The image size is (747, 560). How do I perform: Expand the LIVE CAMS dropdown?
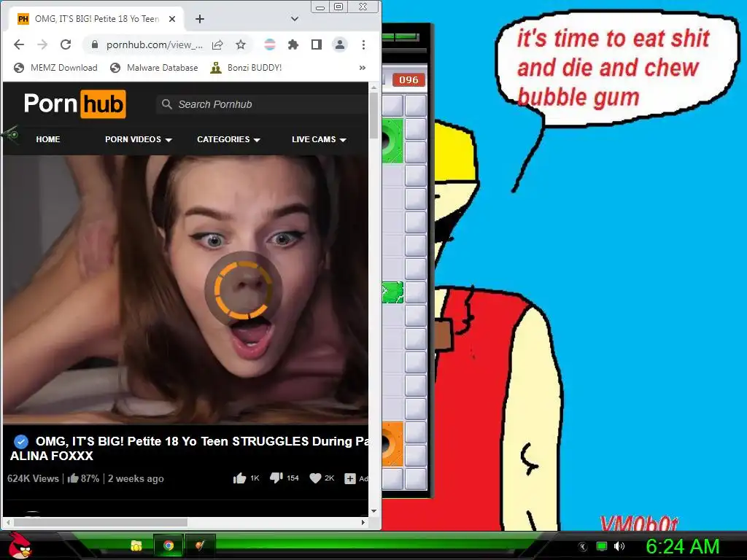(x=319, y=139)
